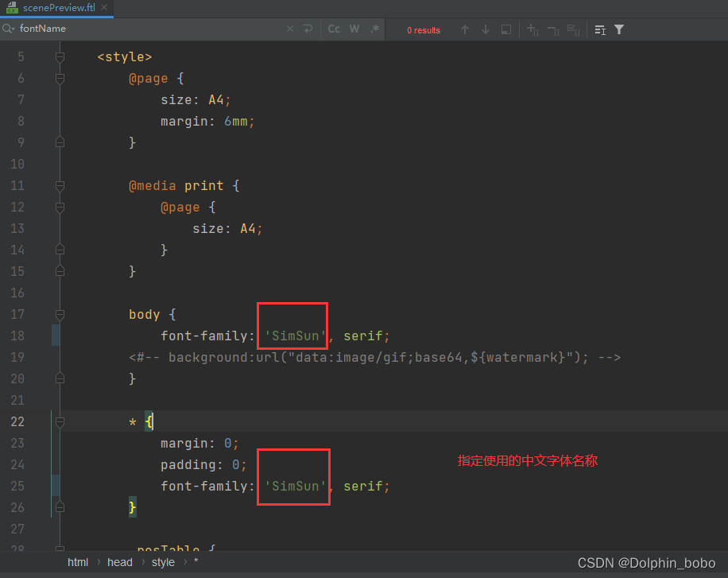
Task: Toggle Words (W) search option
Action: [x=354, y=29]
